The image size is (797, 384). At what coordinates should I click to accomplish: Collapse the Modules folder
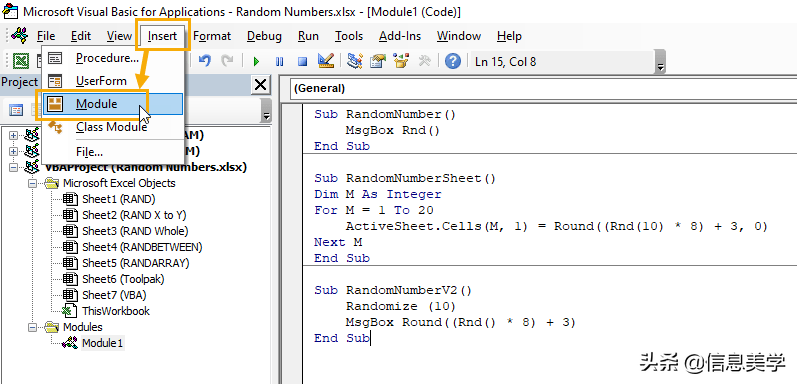tap(33, 327)
